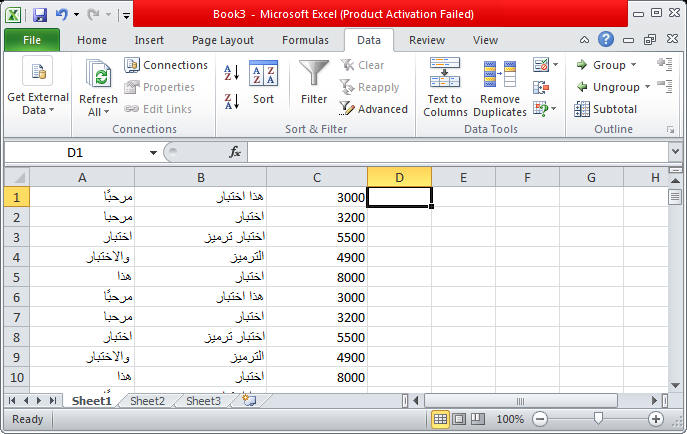Go to the Formulas tab
The image size is (687, 434).
(305, 40)
